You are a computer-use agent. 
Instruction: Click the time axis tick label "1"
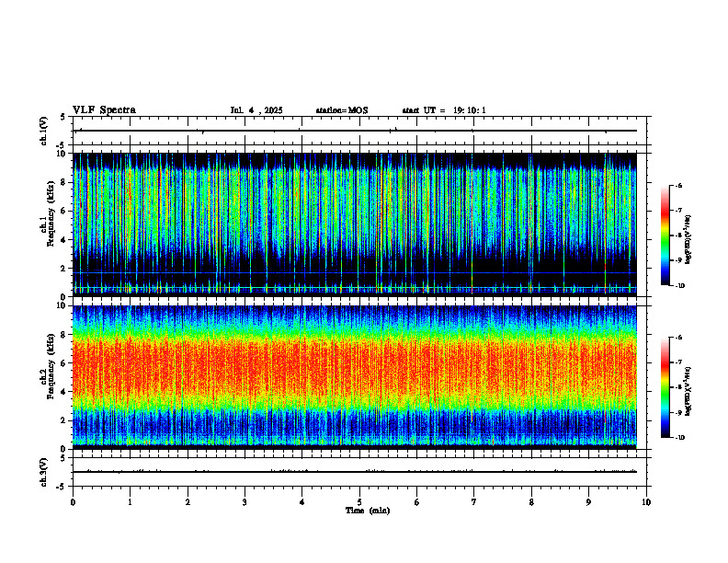pos(130,502)
